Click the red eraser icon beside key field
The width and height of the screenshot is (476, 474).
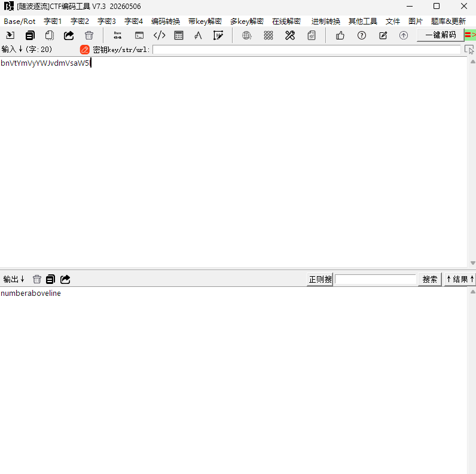pos(85,50)
